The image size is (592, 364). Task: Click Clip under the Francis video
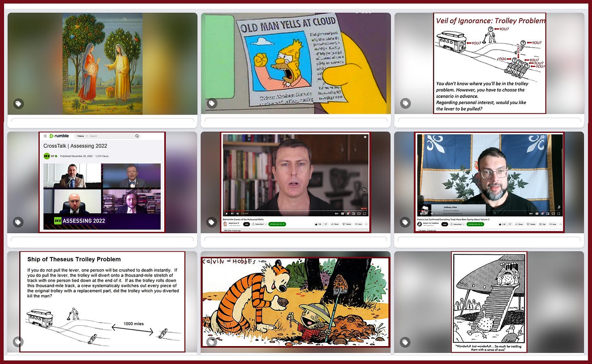tap(542, 224)
